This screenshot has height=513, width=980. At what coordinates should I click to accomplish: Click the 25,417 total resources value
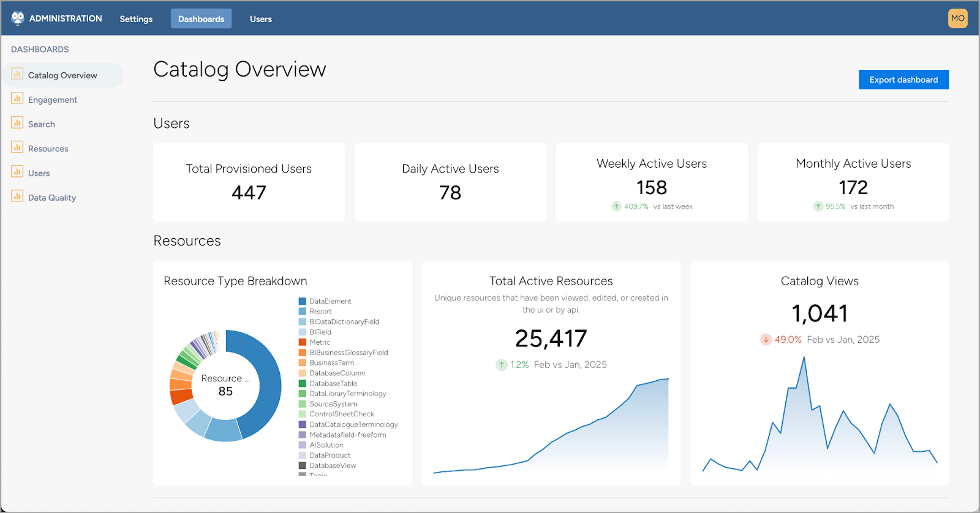551,339
